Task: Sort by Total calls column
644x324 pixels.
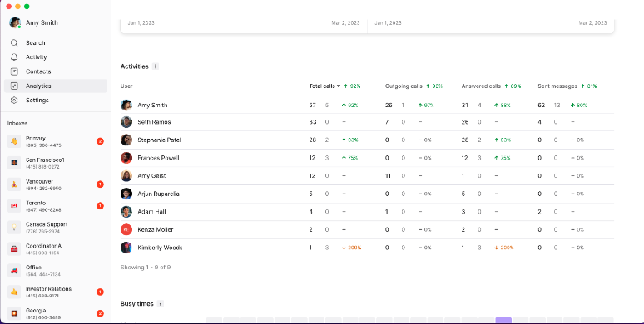Action: (x=324, y=86)
